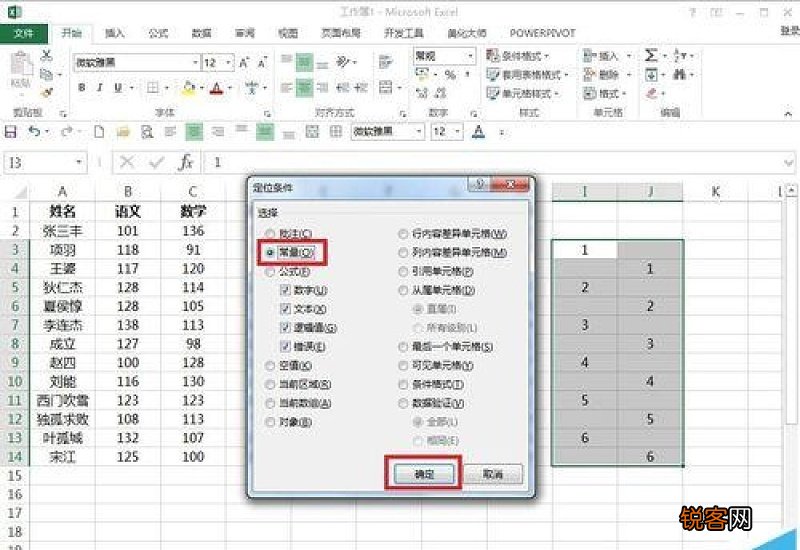Screen dimensions: 800x550
Task: Select the 可见单元格 (Visible cells) radio option
Action: 436,365
